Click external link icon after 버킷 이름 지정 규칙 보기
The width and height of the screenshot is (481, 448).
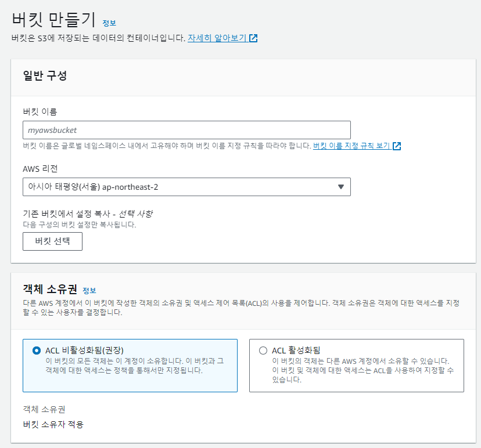point(397,146)
